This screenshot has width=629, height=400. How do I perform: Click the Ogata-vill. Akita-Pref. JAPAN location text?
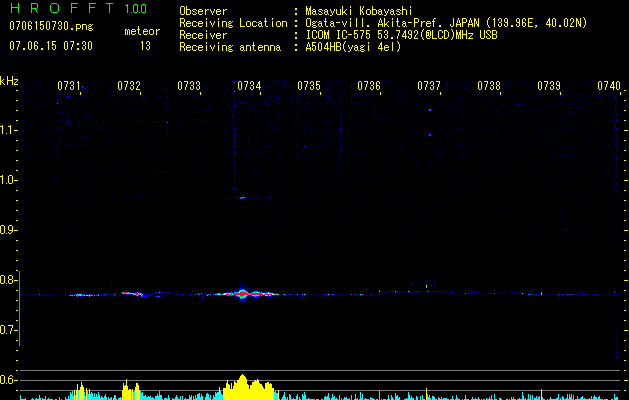pyautogui.click(x=446, y=23)
